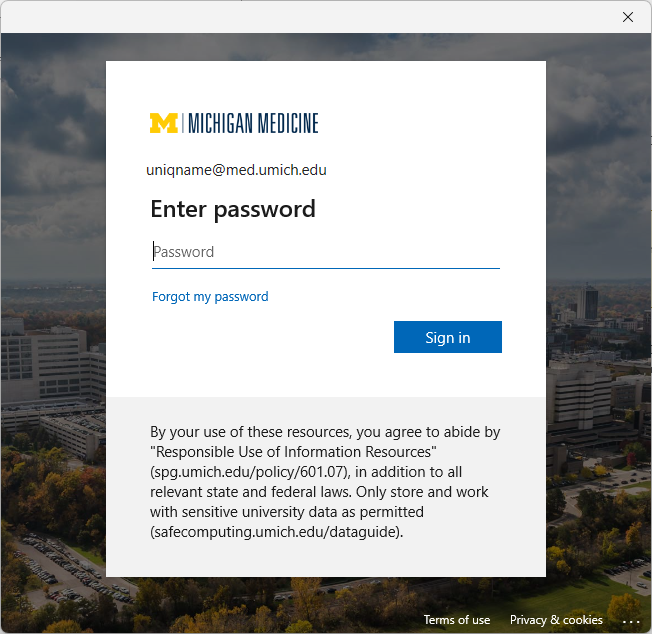Close the sign-in window
This screenshot has width=652, height=634.
pyautogui.click(x=628, y=17)
